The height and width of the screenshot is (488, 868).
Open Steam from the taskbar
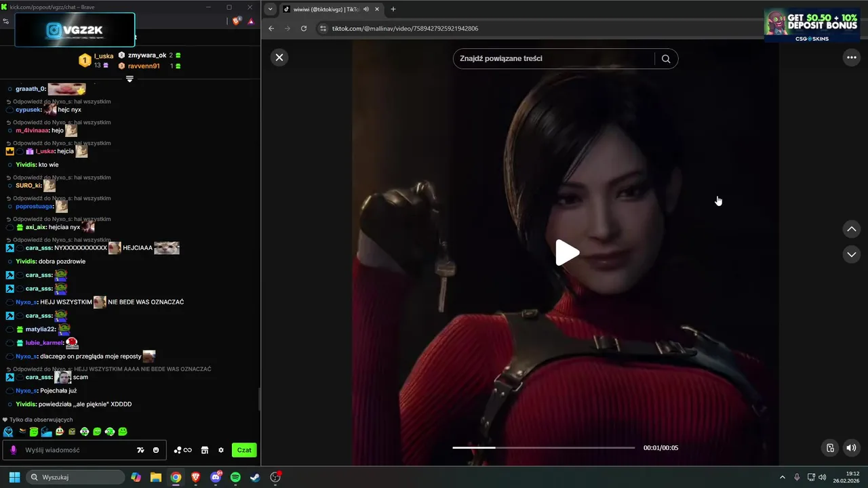point(255,477)
